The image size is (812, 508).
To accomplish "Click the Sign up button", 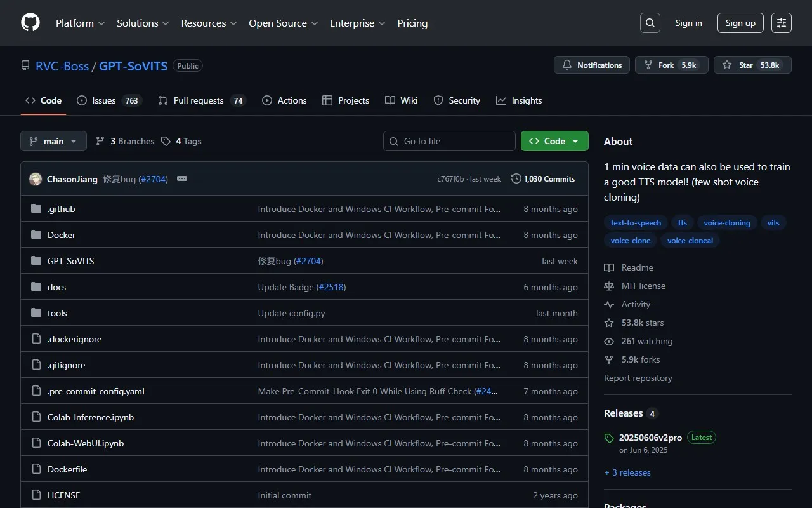I will pyautogui.click(x=740, y=23).
